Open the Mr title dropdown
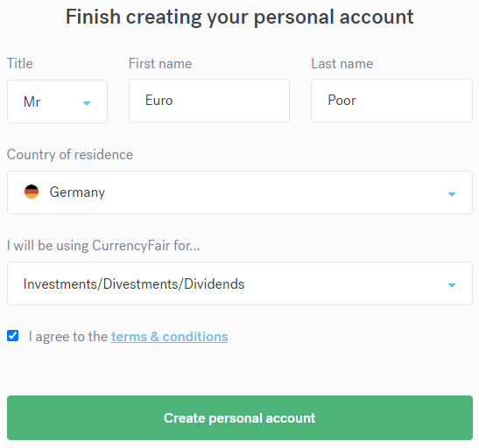Viewport: 479px width, 448px height. [x=57, y=101]
